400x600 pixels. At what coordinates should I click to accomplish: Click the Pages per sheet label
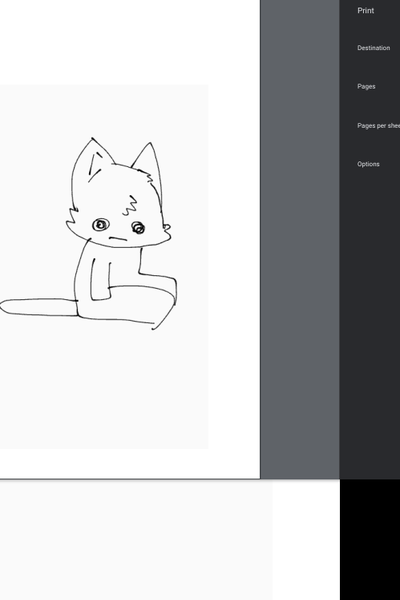[x=379, y=126]
